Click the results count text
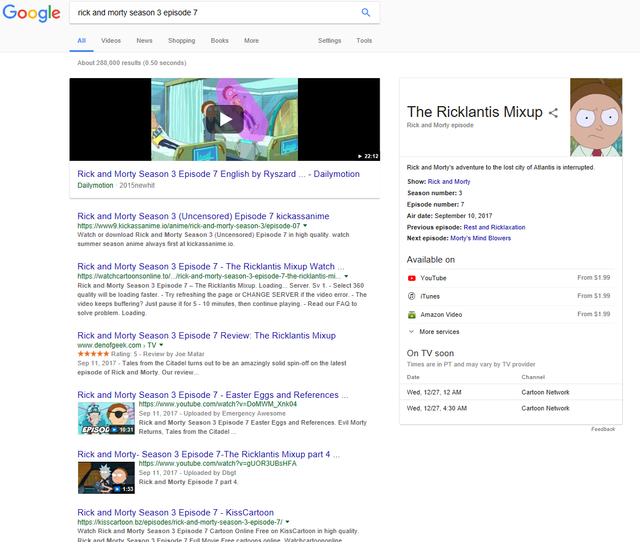Image resolution: width=640 pixels, height=542 pixels. [132, 63]
